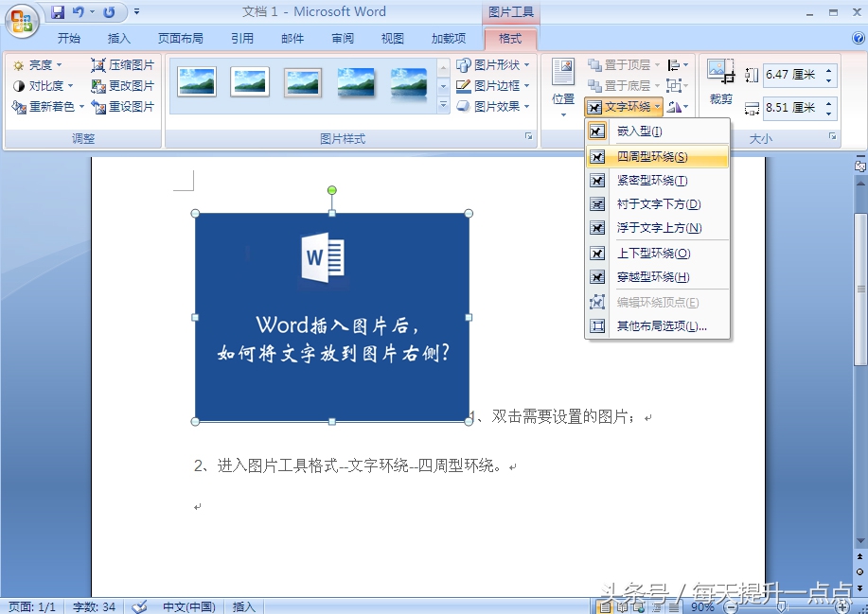Click the Reset Picture (重设图片) button
The height and width of the screenshot is (614, 868).
(x=122, y=106)
